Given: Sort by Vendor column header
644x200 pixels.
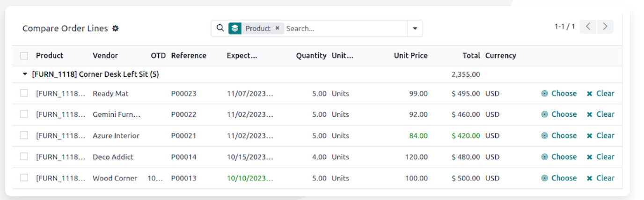Looking at the screenshot, I should pyautogui.click(x=105, y=55).
